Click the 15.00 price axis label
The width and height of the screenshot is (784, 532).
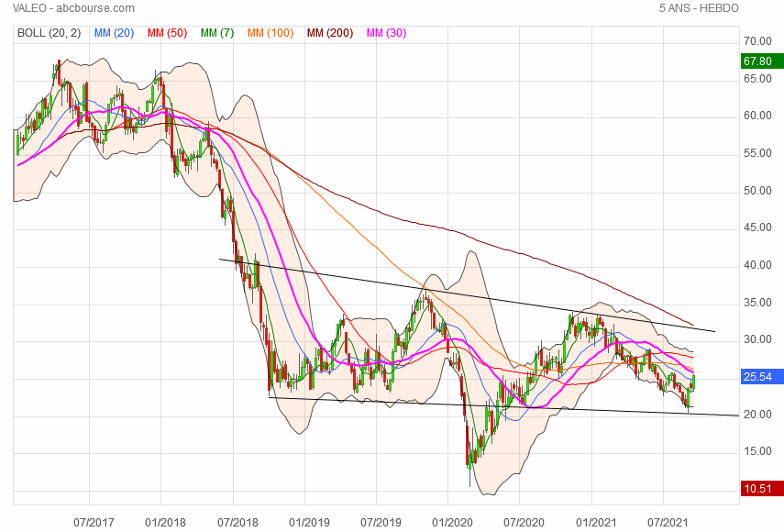click(x=757, y=451)
